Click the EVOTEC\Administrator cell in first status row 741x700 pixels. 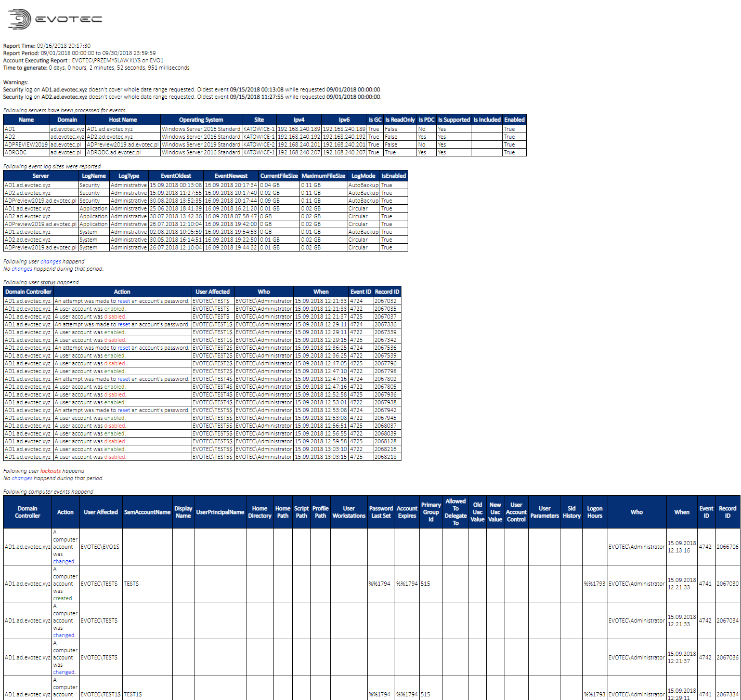coord(264,300)
